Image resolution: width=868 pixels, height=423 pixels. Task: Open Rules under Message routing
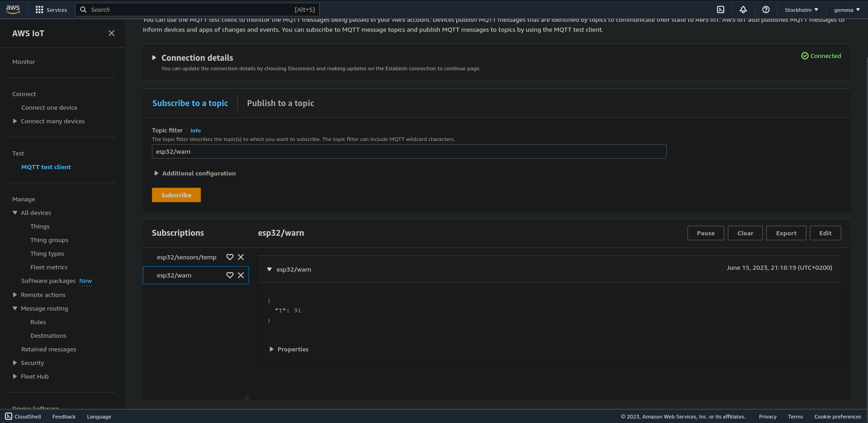pyautogui.click(x=38, y=322)
